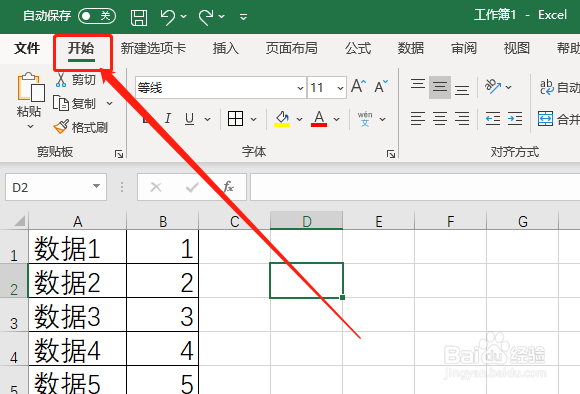
Task: Click the Redo arrow icon
Action: click(x=206, y=17)
